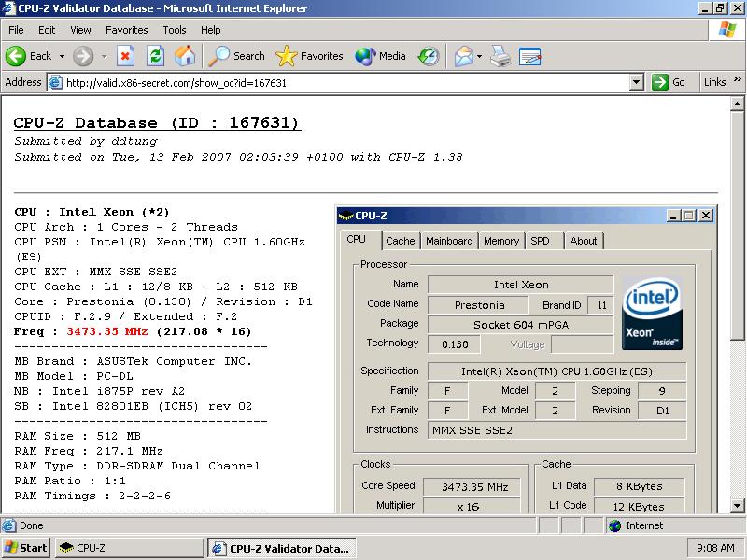Image resolution: width=747 pixels, height=560 pixels.
Task: Click the vertical scrollbar thumb
Action: pyautogui.click(x=737, y=225)
